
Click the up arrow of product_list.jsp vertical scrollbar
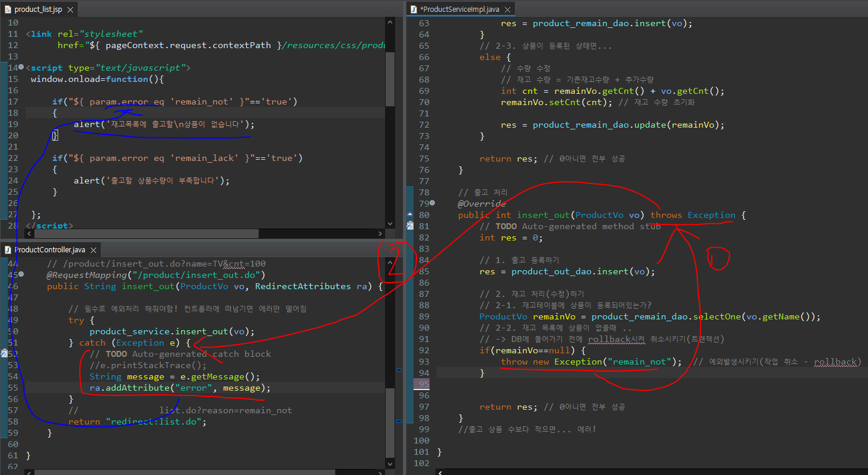[x=390, y=22]
